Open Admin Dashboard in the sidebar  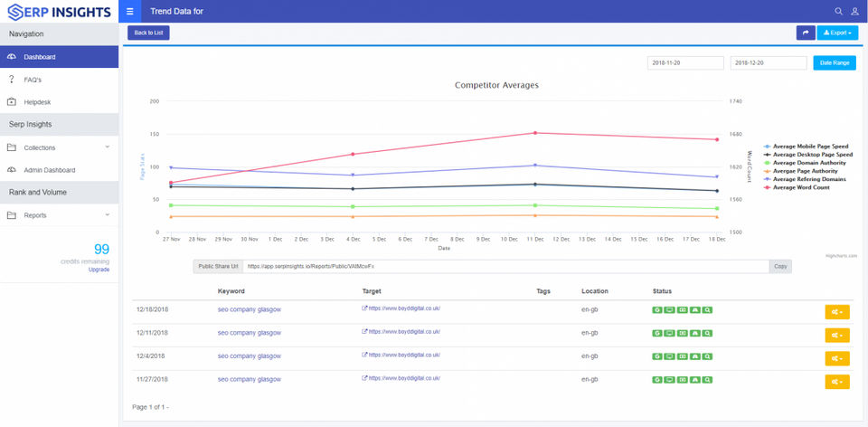(x=60, y=170)
